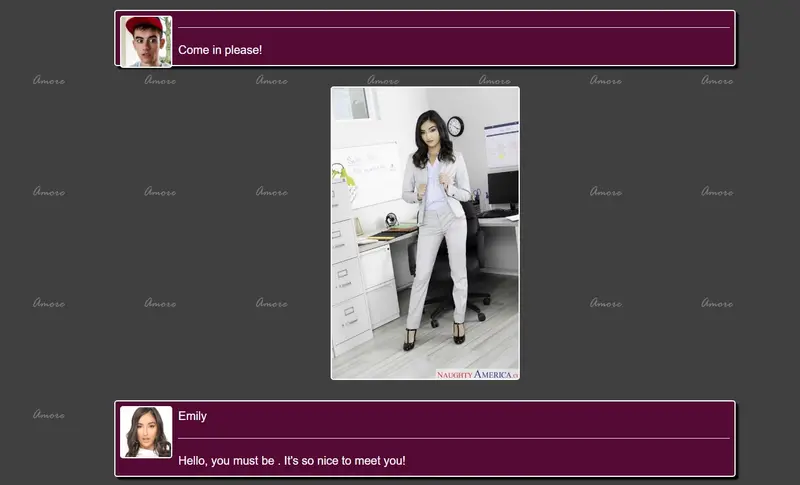The height and width of the screenshot is (485, 800).
Task: Click the red-cap character avatar thumbnail
Action: (x=146, y=41)
